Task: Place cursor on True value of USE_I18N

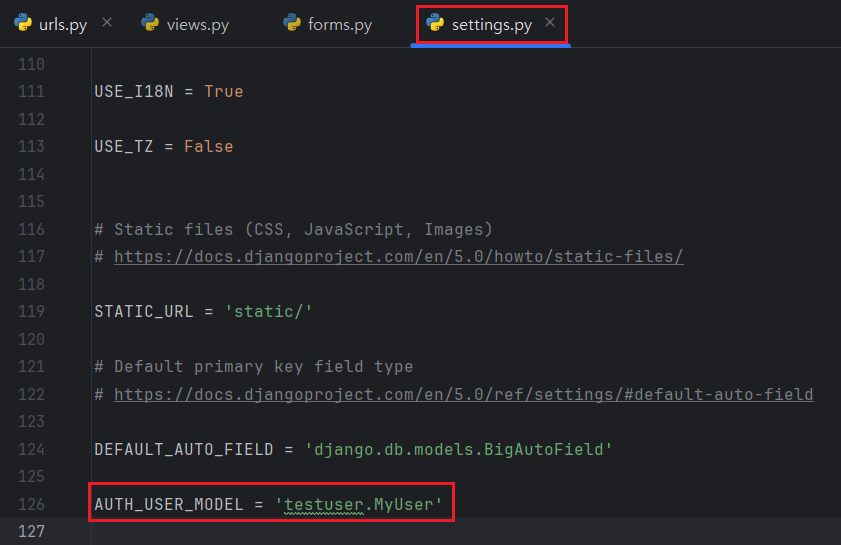Action: click(x=223, y=91)
